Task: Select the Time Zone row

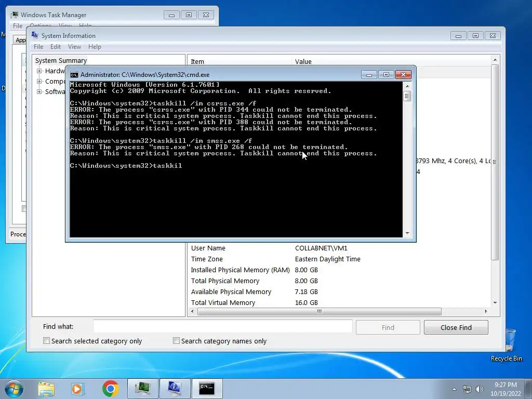Action: 339,259
